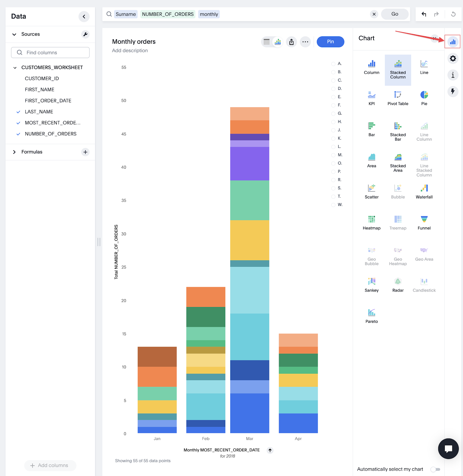Uncheck the LAST_NAME column
The height and width of the screenshot is (476, 463).
18,112
